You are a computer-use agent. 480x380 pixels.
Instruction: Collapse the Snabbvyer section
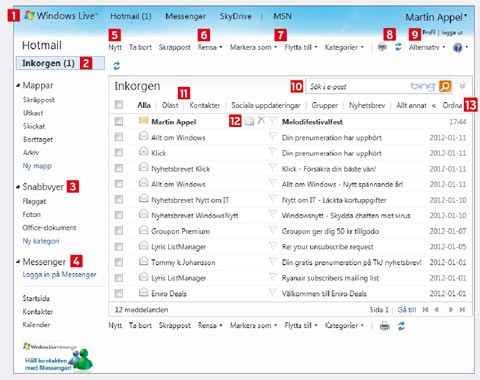pos(18,187)
